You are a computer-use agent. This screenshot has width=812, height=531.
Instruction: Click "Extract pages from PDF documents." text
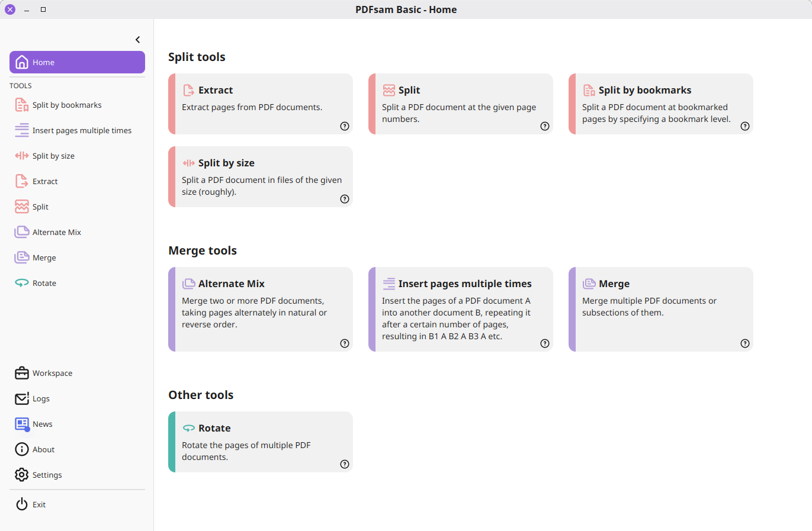click(x=252, y=107)
